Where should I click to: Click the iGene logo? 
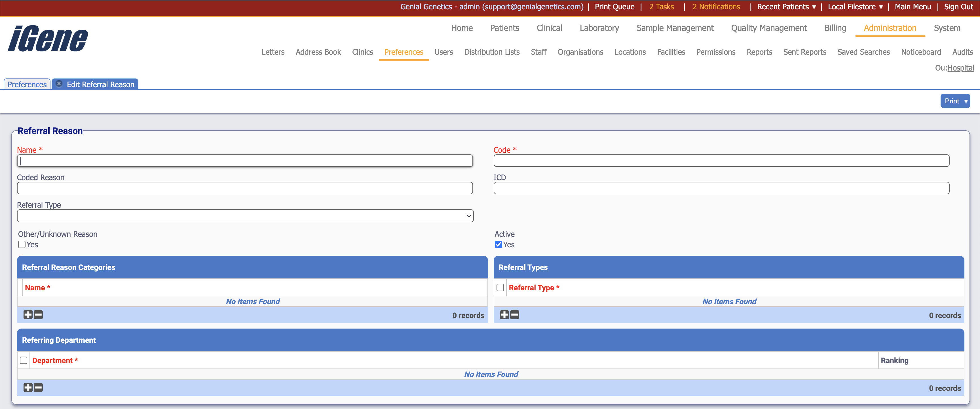click(x=47, y=38)
